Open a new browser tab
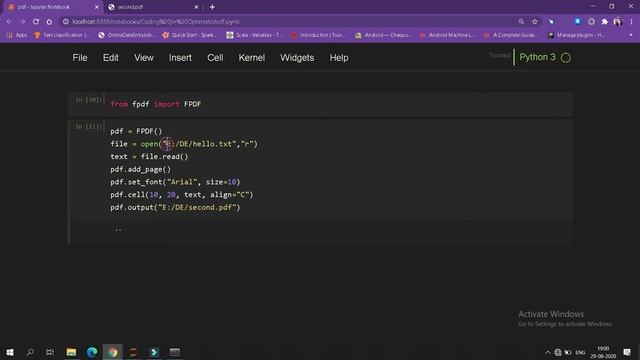Image resolution: width=640 pixels, height=360 pixels. click(x=212, y=7)
